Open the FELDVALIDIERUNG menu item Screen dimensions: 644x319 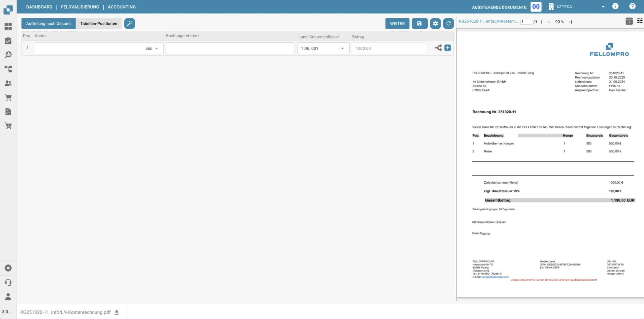tap(80, 7)
